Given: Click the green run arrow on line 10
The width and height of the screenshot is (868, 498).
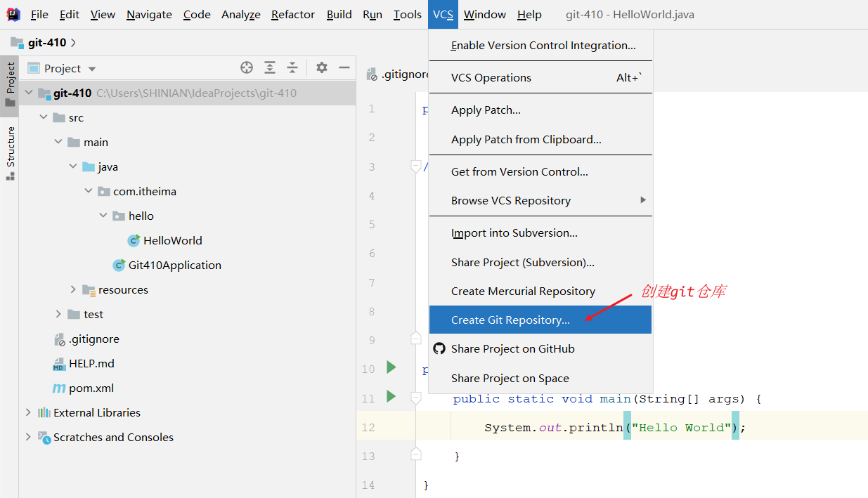Looking at the screenshot, I should [391, 367].
